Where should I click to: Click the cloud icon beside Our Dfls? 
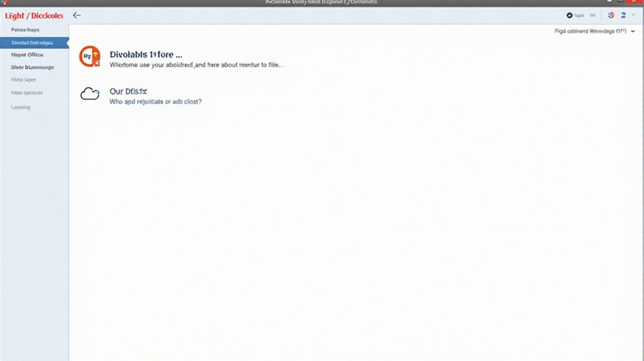[90, 94]
